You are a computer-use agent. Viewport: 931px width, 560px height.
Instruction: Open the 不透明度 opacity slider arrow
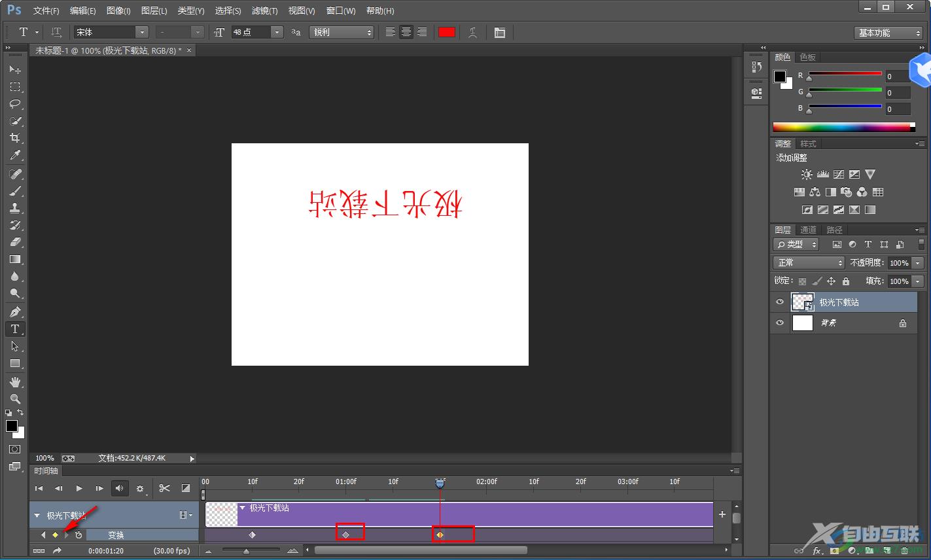[918, 262]
